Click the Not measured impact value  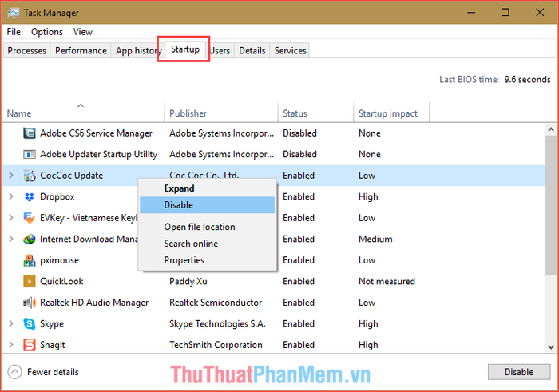[387, 282]
